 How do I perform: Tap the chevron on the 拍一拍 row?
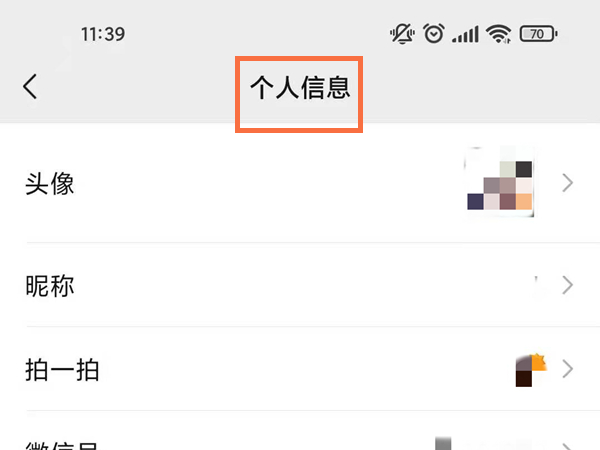tap(568, 369)
